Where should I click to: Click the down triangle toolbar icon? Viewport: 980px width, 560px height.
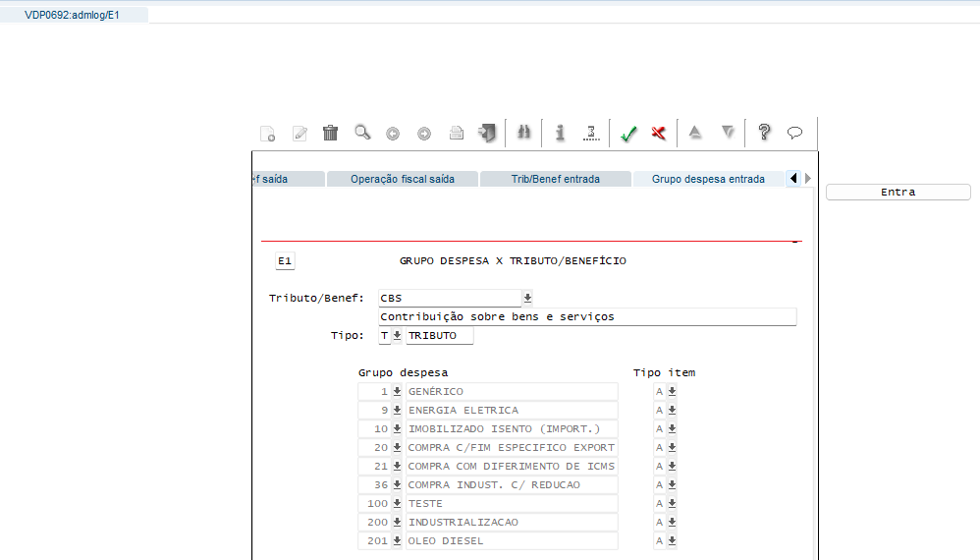click(728, 132)
